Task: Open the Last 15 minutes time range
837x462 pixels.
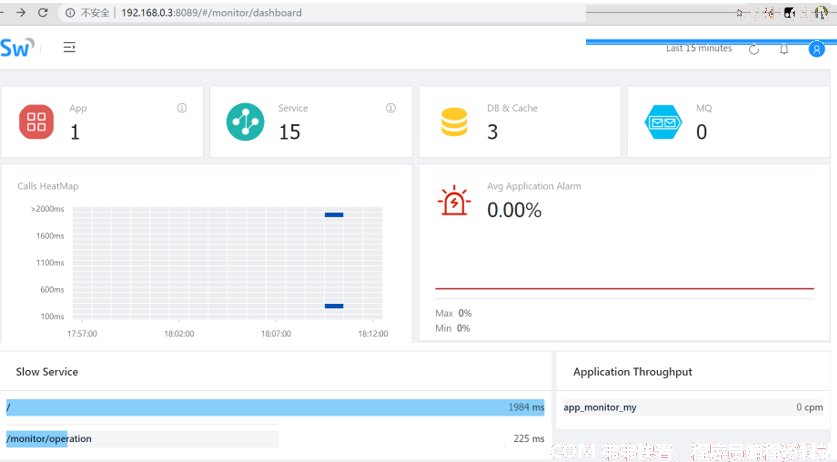Action: click(699, 48)
